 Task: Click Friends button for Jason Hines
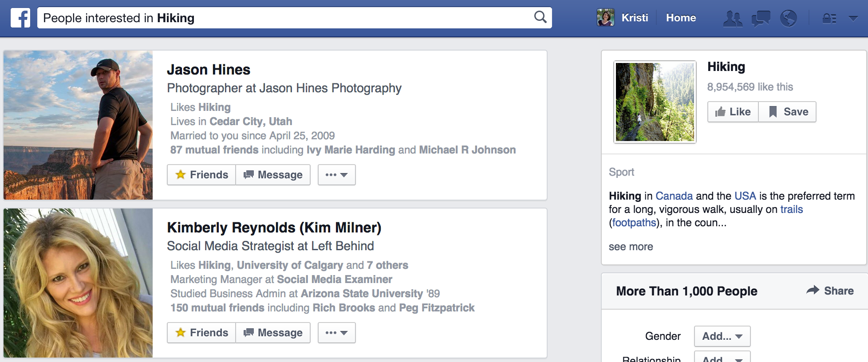click(201, 175)
